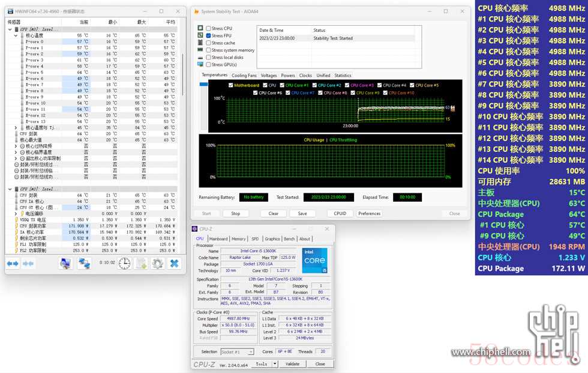
Task: Open CPUID from AIDA64 stability test
Action: click(x=340, y=213)
